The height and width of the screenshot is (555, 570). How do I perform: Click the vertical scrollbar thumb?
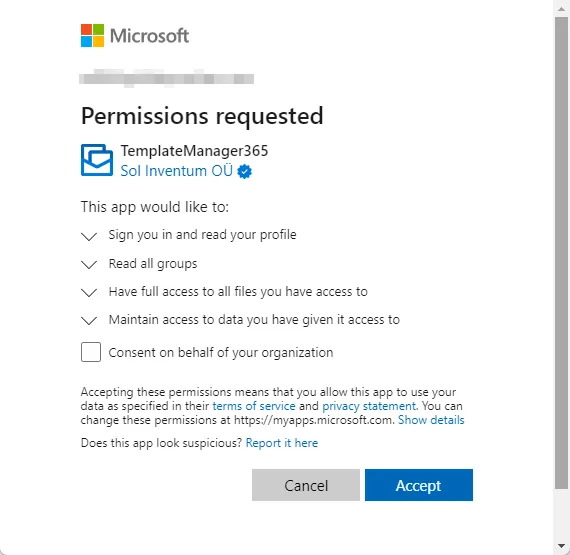tap(562, 253)
